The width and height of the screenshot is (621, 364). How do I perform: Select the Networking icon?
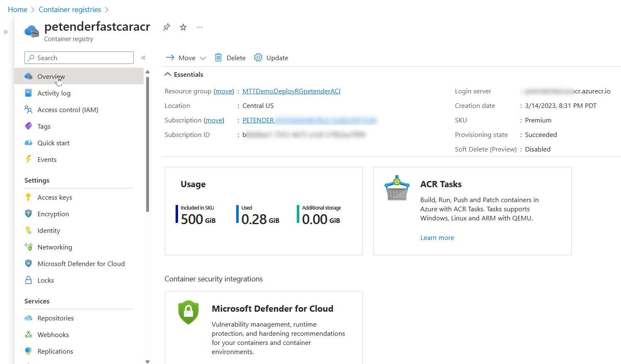point(28,247)
